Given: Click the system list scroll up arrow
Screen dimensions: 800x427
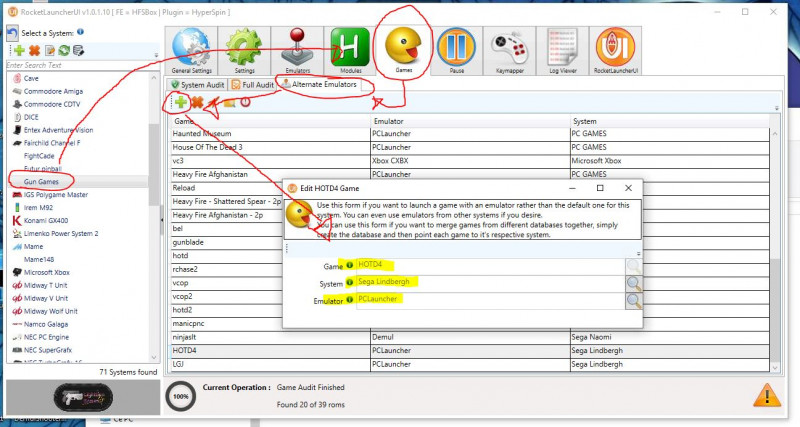Looking at the screenshot, I should 154,78.
